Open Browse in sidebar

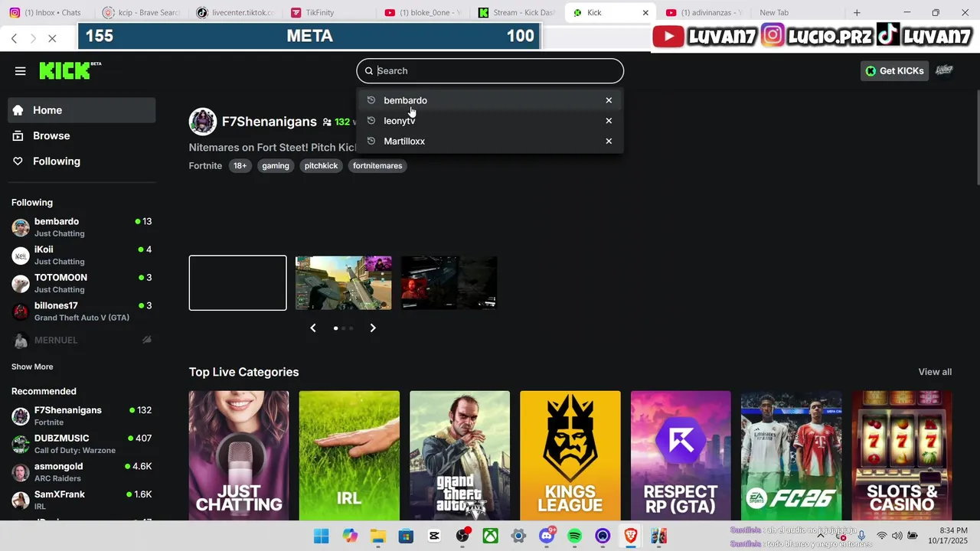82,135
